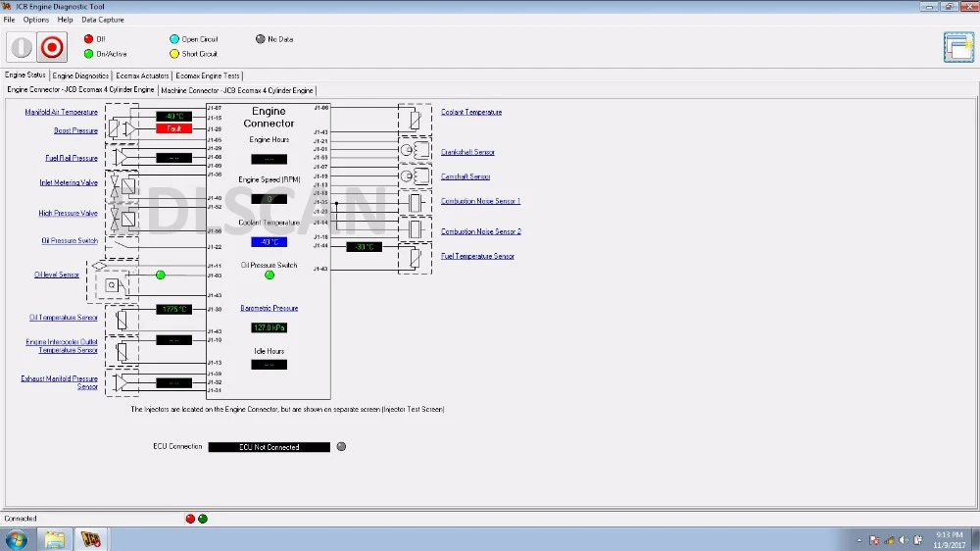Click the Connected status bar text
The image size is (980, 551).
[x=21, y=519]
